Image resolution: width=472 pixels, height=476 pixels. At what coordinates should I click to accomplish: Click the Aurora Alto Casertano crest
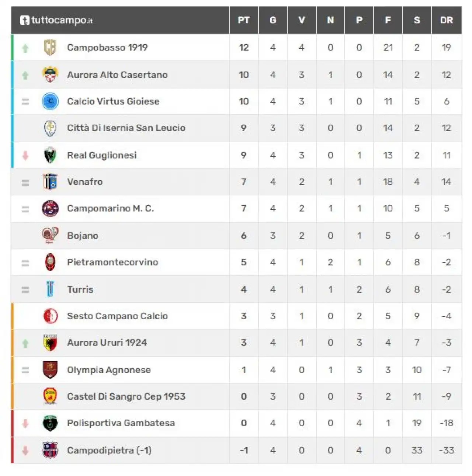tap(50, 74)
